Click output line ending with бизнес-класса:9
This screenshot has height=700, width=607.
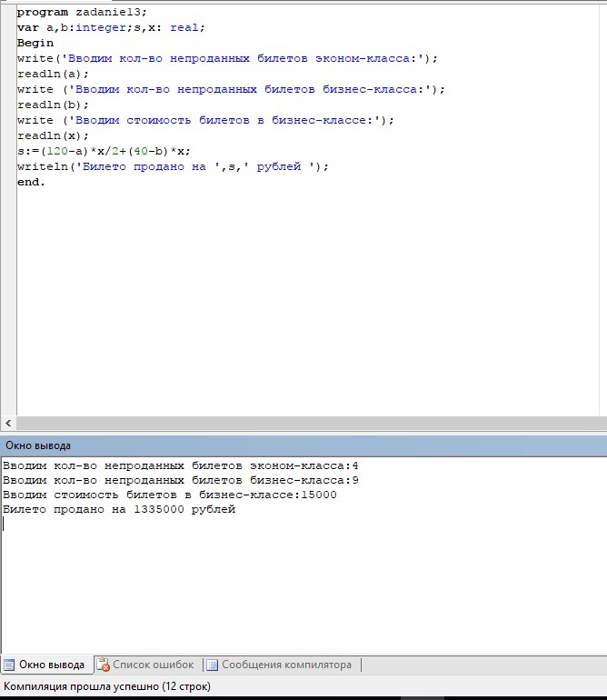(x=181, y=480)
